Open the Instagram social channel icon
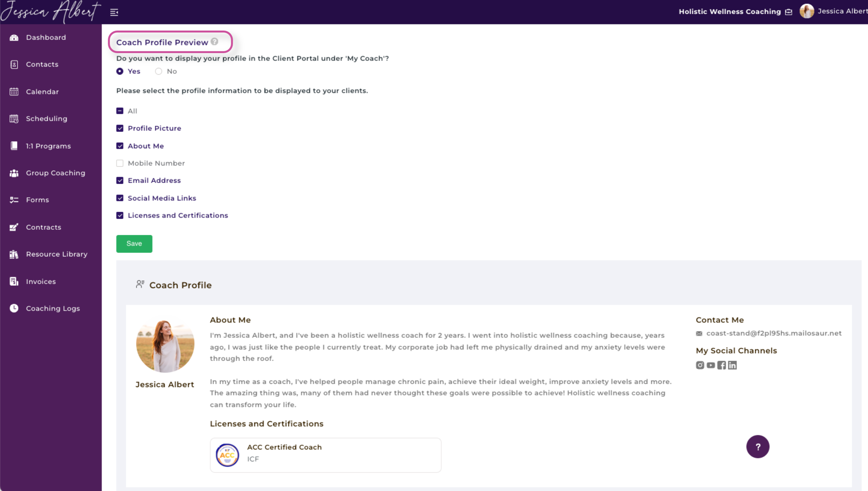Screen dimensions: 868x491 (700, 365)
